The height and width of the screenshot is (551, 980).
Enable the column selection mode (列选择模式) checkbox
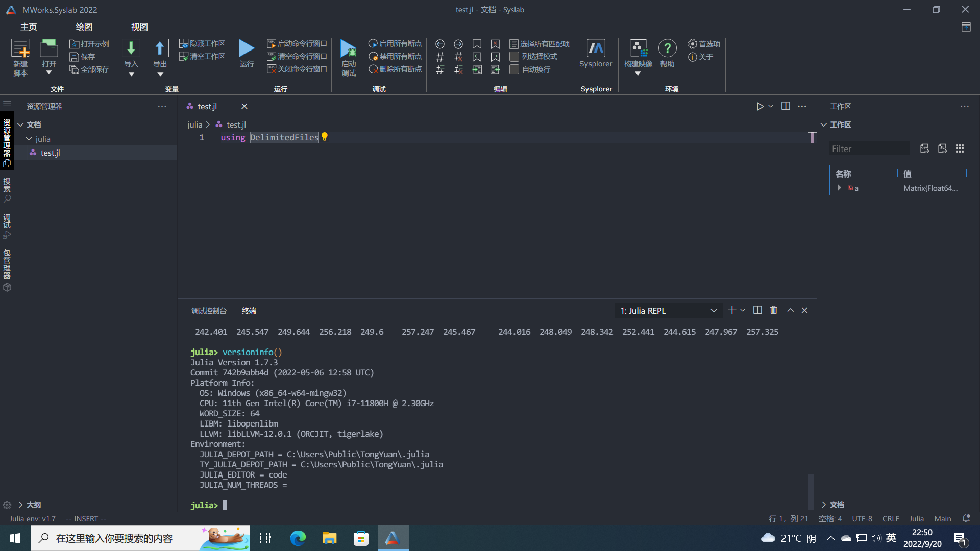(514, 57)
